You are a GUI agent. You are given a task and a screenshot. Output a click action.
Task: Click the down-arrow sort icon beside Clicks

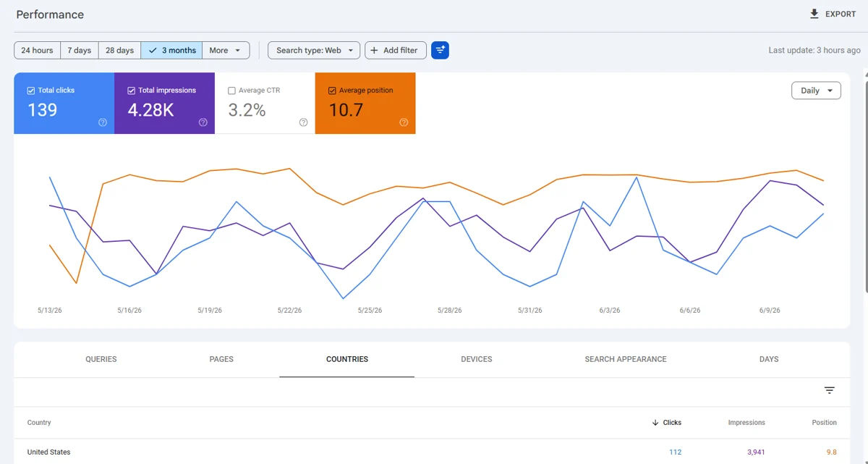pyautogui.click(x=655, y=422)
